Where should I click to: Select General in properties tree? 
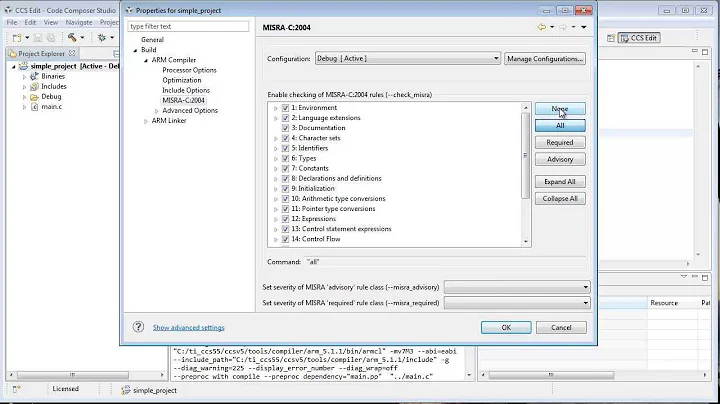(152, 40)
